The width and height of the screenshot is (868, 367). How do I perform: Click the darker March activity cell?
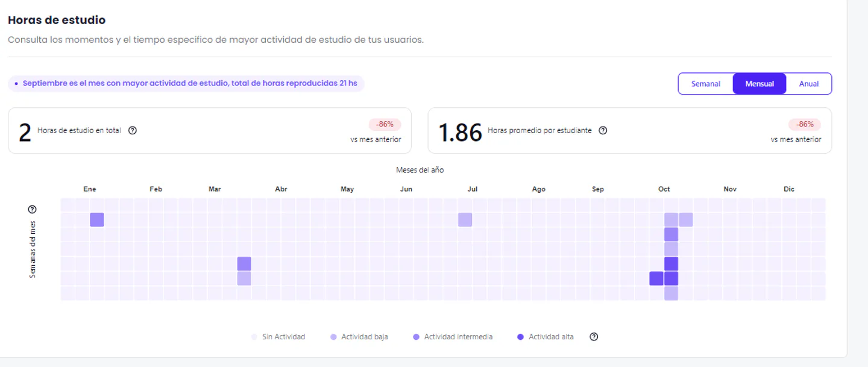244,264
